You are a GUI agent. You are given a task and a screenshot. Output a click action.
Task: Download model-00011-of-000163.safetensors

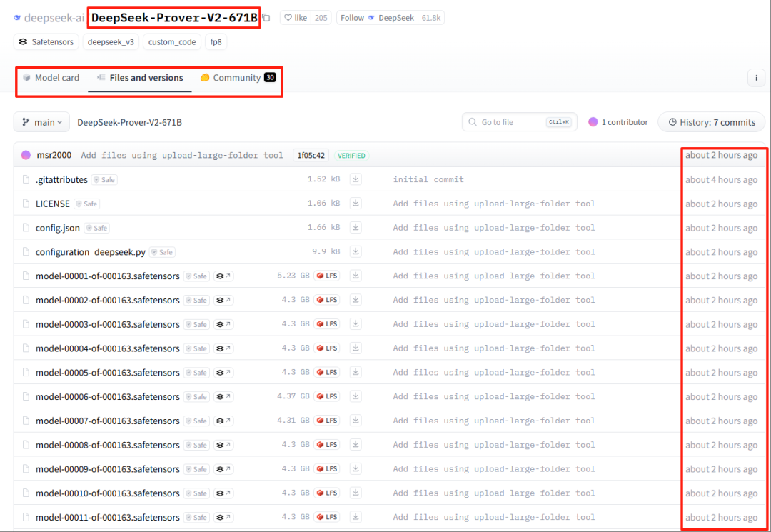(x=356, y=516)
